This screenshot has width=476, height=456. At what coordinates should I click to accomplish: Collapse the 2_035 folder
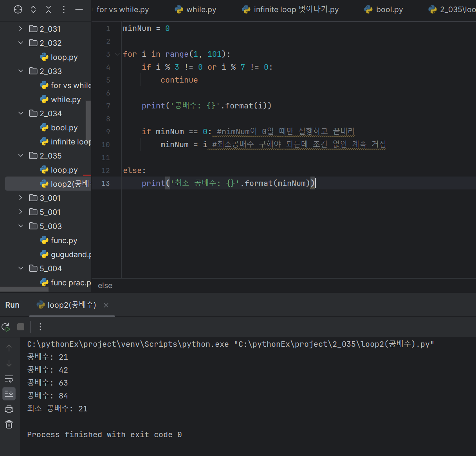tap(21, 155)
